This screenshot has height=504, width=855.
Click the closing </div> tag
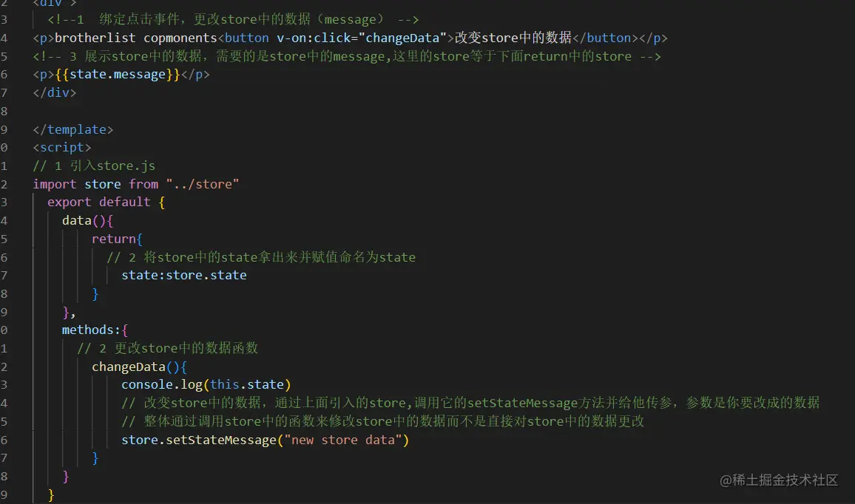point(54,92)
